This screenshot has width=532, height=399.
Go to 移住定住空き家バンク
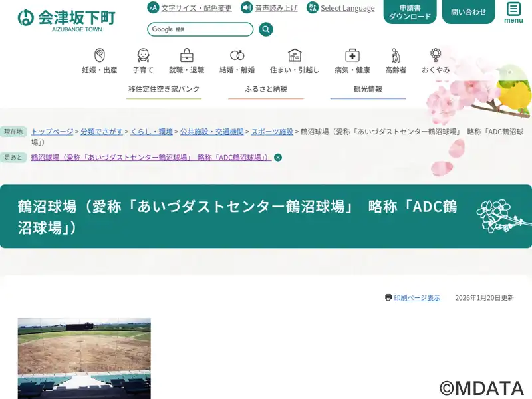pyautogui.click(x=164, y=90)
